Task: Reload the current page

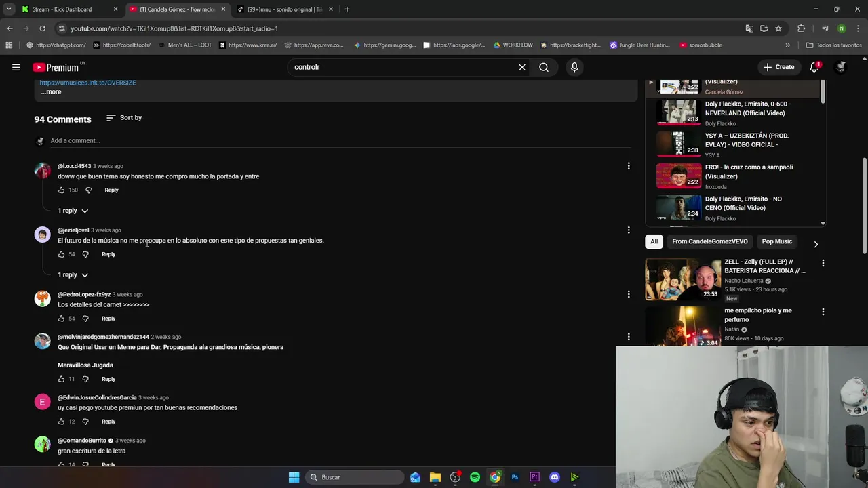Action: pyautogui.click(x=42, y=28)
